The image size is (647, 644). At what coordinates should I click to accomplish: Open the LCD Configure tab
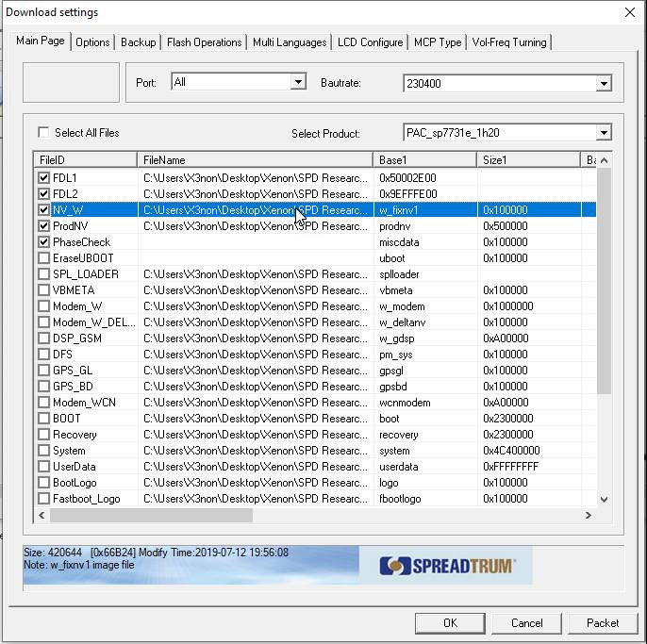tap(370, 42)
